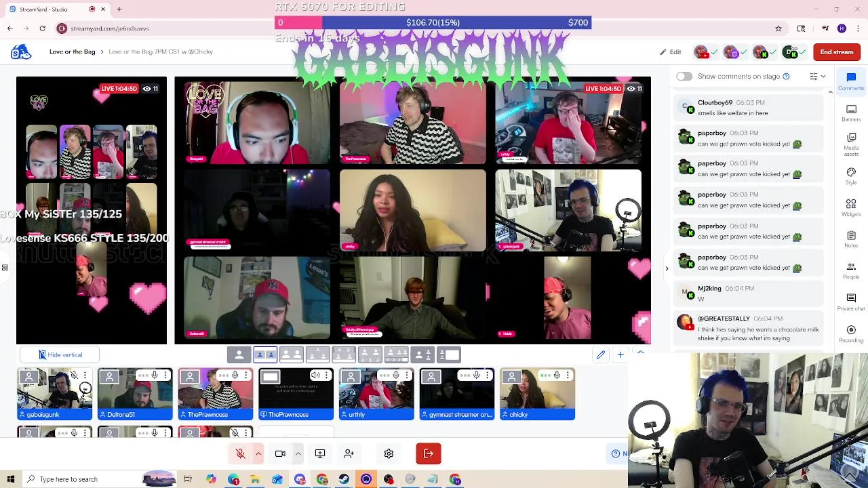Open the Banners panel

(x=851, y=113)
